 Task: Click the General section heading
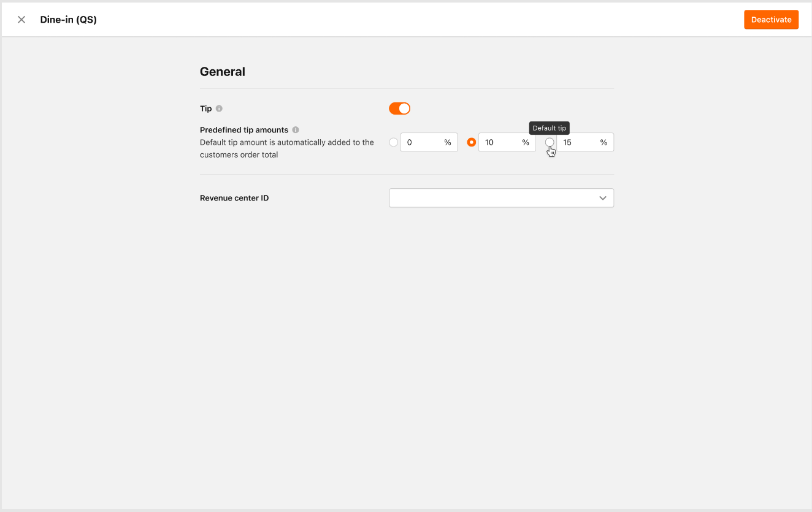click(x=223, y=72)
